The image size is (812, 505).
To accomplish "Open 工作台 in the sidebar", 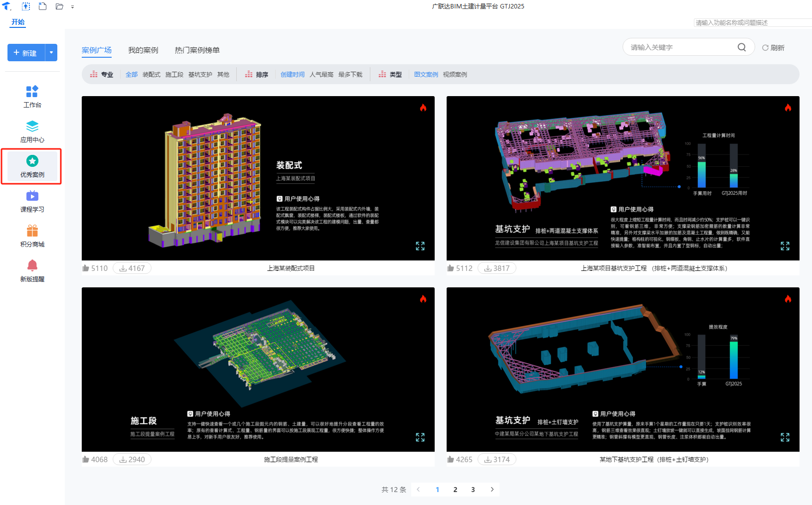I will click(32, 97).
